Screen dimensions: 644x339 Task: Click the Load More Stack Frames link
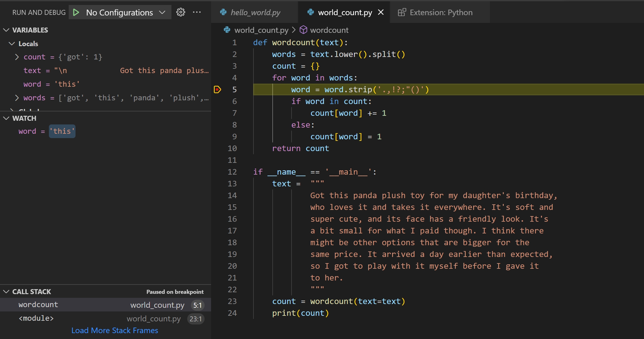point(115,330)
